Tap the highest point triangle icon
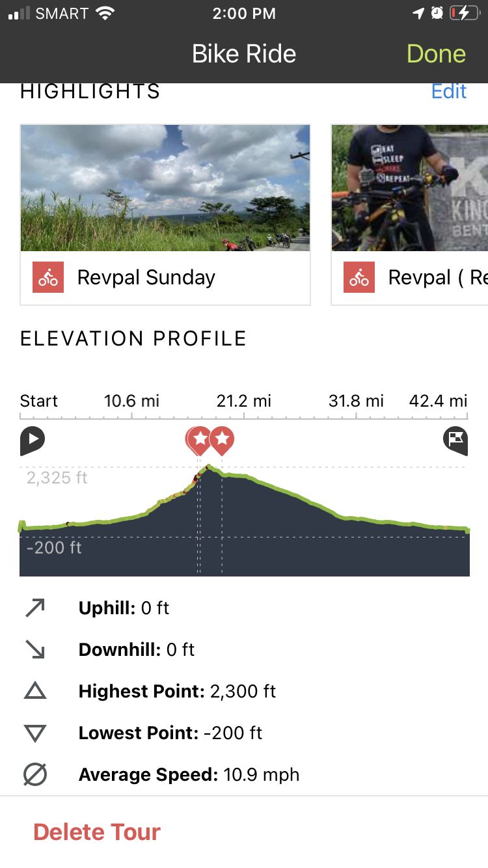The image size is (488, 868). [35, 691]
